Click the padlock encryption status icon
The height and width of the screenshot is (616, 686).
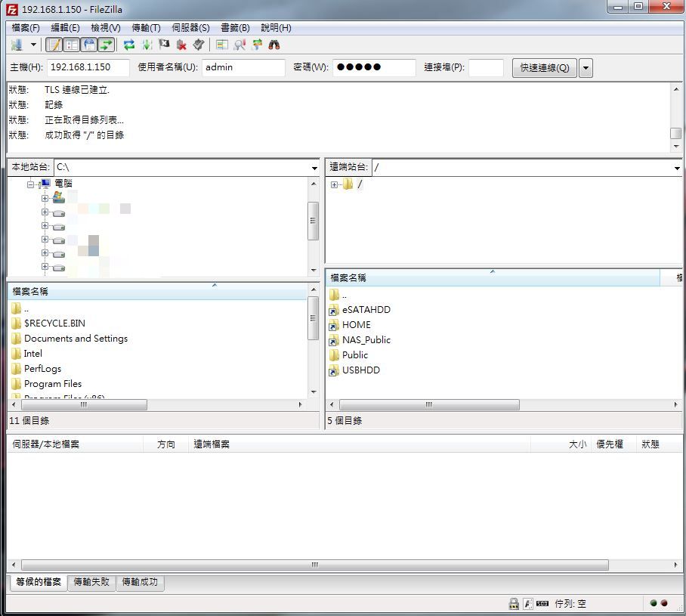pyautogui.click(x=514, y=604)
